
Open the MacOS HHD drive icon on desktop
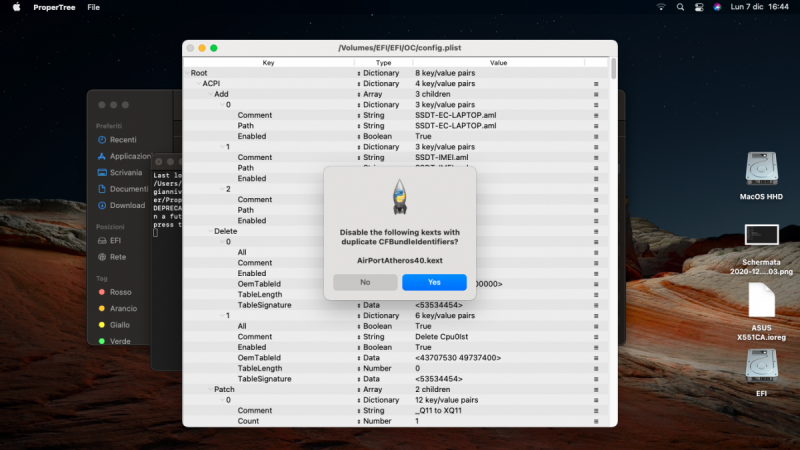(x=761, y=168)
